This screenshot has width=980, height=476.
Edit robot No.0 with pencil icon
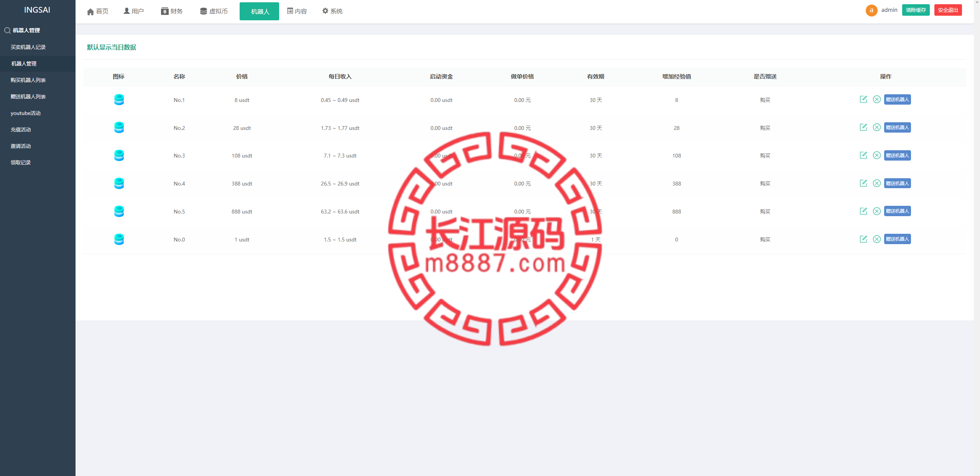pyautogui.click(x=863, y=239)
